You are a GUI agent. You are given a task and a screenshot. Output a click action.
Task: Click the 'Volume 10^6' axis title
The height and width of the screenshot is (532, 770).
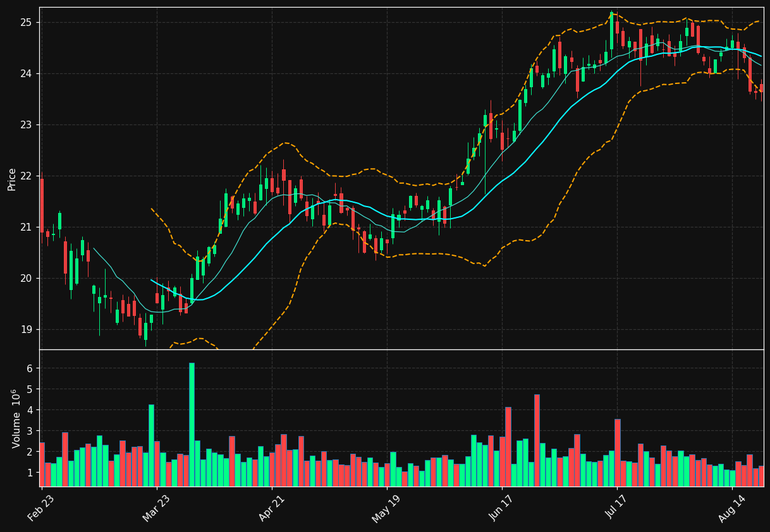pyautogui.click(x=15, y=418)
